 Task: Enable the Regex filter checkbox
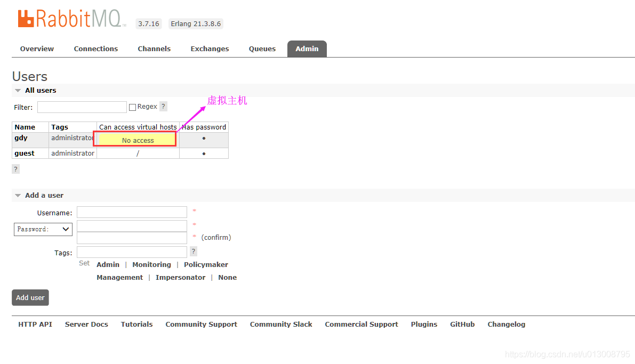pyautogui.click(x=132, y=107)
